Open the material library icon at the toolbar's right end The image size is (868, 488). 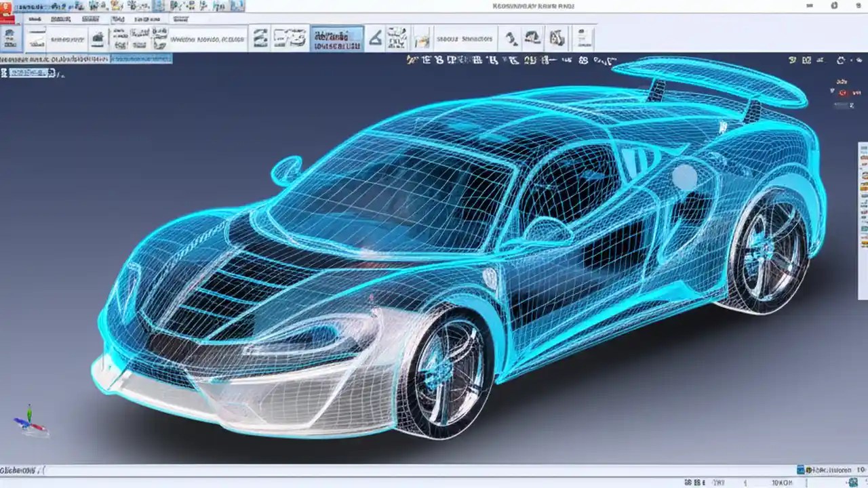pyautogui.click(x=583, y=39)
